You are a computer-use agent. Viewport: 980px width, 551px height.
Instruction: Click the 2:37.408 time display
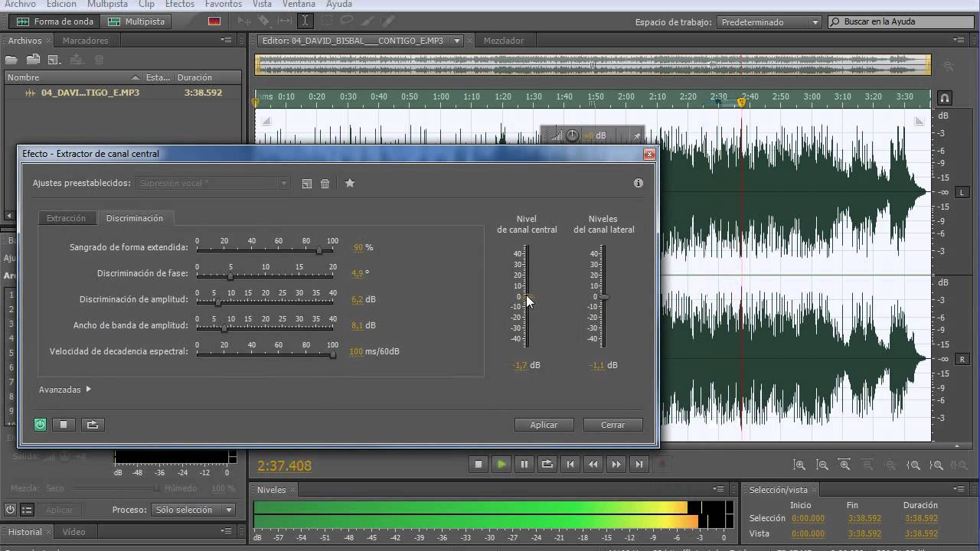pyautogui.click(x=285, y=465)
